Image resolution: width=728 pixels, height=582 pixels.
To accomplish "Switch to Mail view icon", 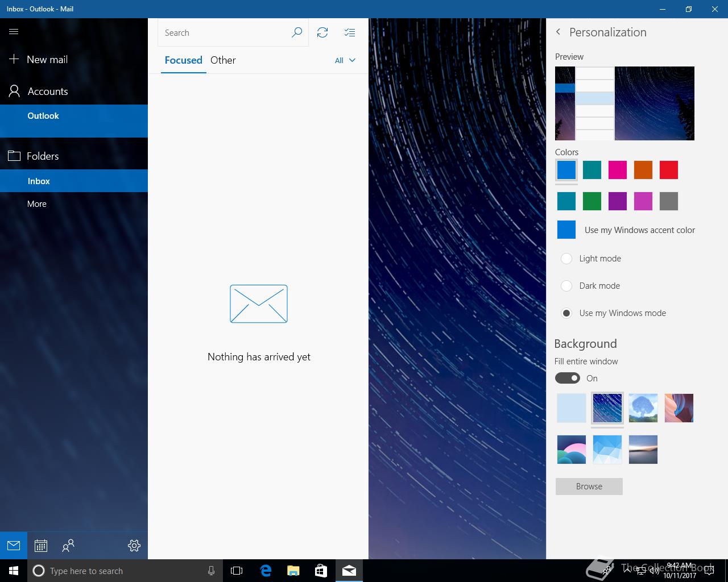I will [14, 546].
